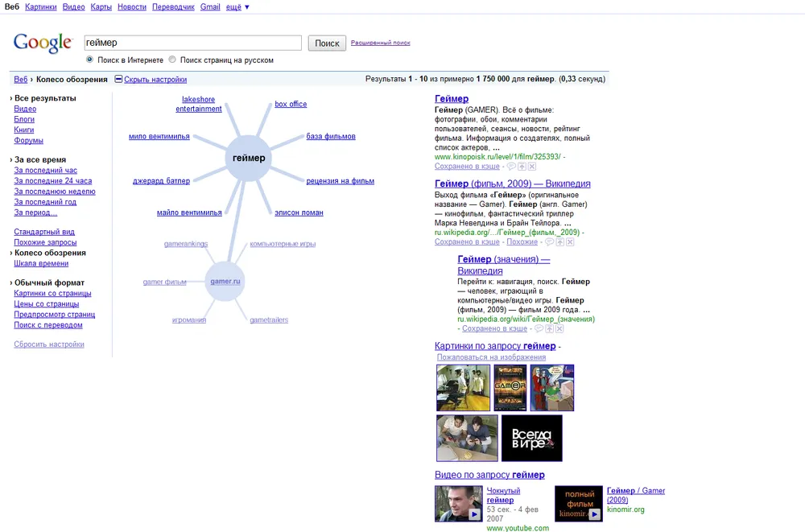
Task: Enable Цены со страницы option
Action: (46, 304)
